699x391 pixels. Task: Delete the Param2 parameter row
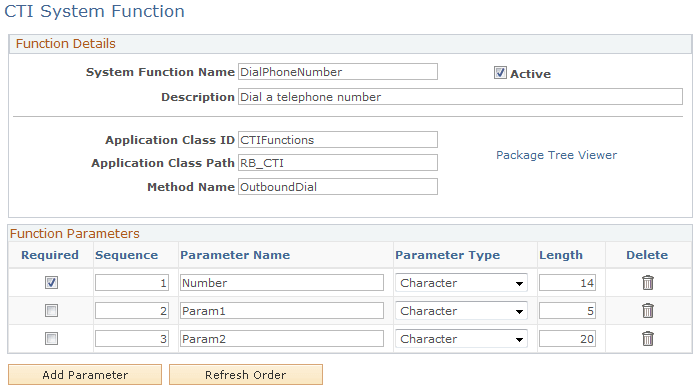tap(648, 339)
